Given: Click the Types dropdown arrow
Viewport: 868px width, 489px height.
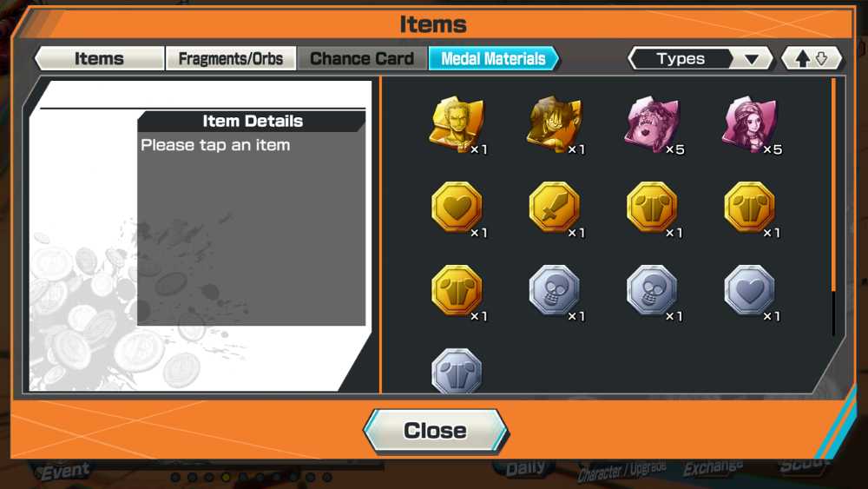Looking at the screenshot, I should tap(752, 59).
